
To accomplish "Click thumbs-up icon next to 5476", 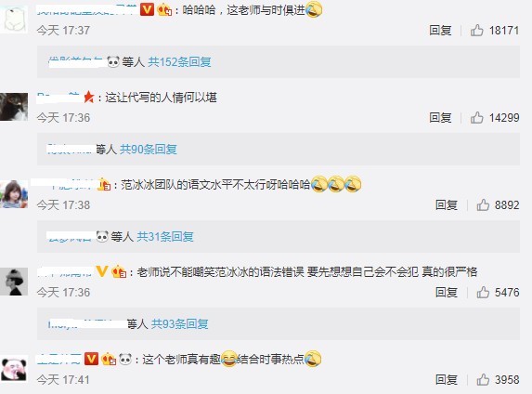I will pyautogui.click(x=483, y=292).
